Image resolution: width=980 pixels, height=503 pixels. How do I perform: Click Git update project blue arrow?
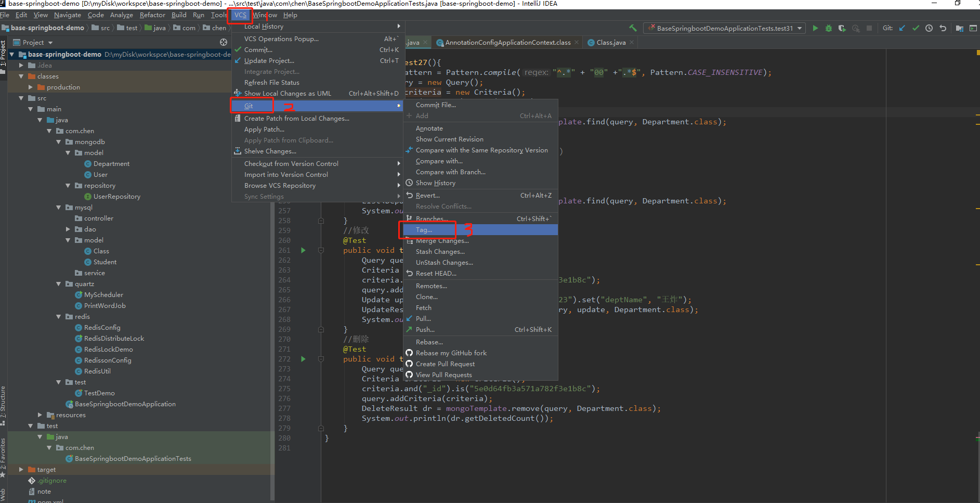pos(902,28)
